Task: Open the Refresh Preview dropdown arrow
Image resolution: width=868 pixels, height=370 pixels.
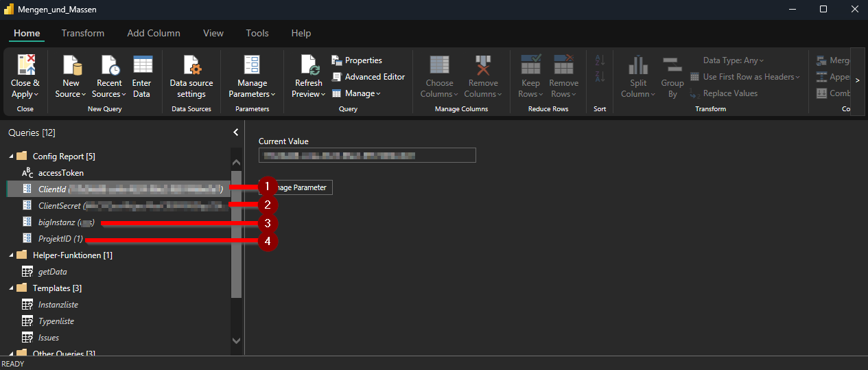Action: (324, 94)
